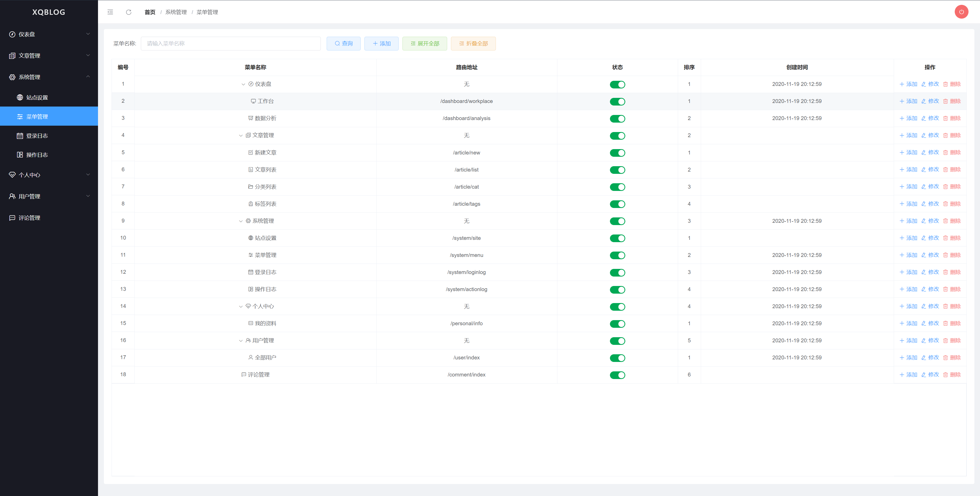Toggle status switch for 工作台 menu
This screenshot has width=980, height=496.
point(617,101)
